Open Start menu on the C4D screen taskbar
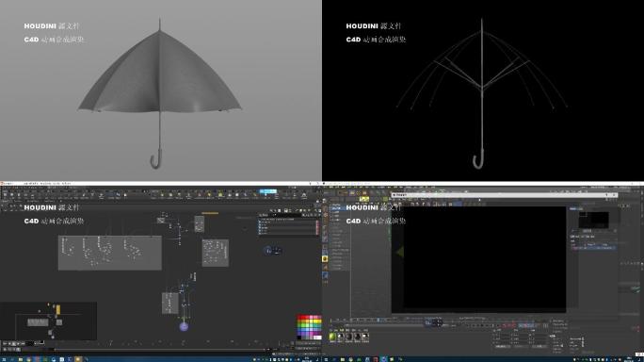The width and height of the screenshot is (644, 362). tap(326, 359)
